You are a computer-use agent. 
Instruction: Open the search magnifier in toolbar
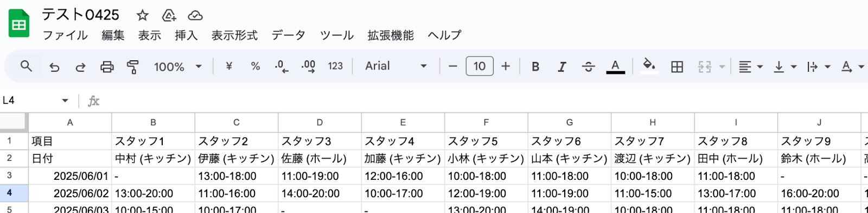click(x=26, y=66)
